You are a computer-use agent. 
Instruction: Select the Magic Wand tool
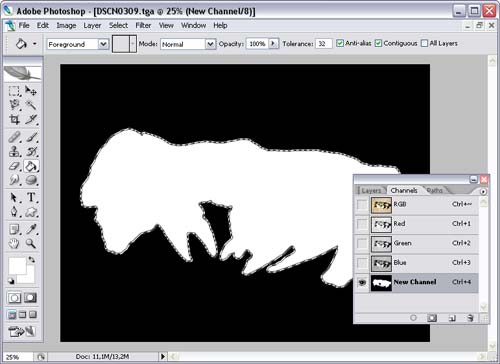[x=31, y=105]
